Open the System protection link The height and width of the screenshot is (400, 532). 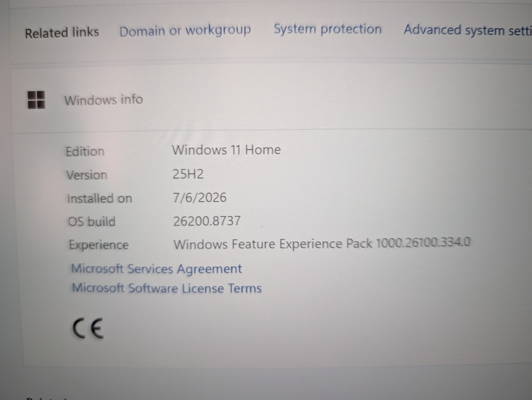pos(328,29)
